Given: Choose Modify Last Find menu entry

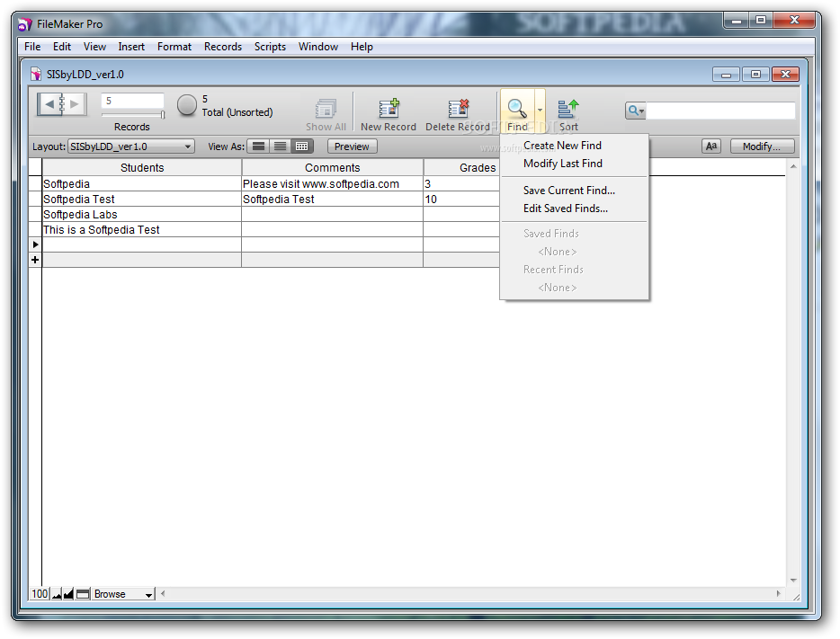Looking at the screenshot, I should (x=563, y=164).
